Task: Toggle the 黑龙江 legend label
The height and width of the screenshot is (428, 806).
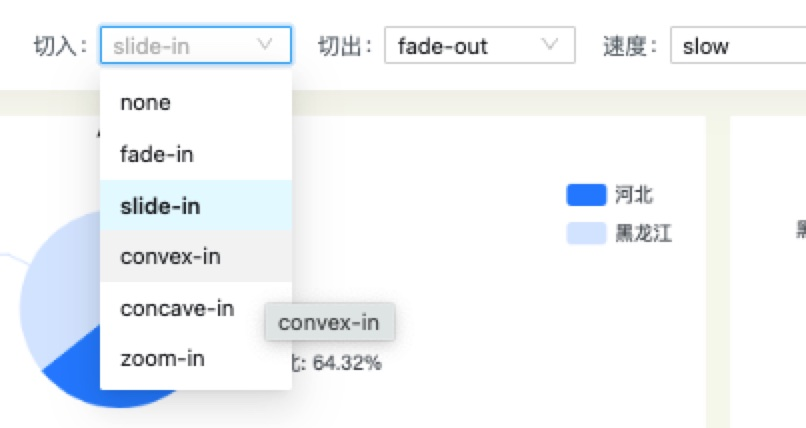Action: click(643, 234)
